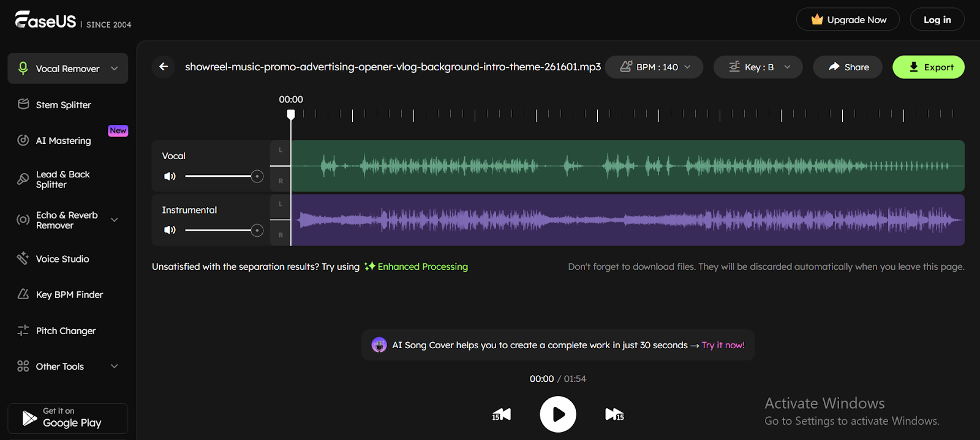Click the Share button
Screen dimensions: 980x440
coord(848,67)
